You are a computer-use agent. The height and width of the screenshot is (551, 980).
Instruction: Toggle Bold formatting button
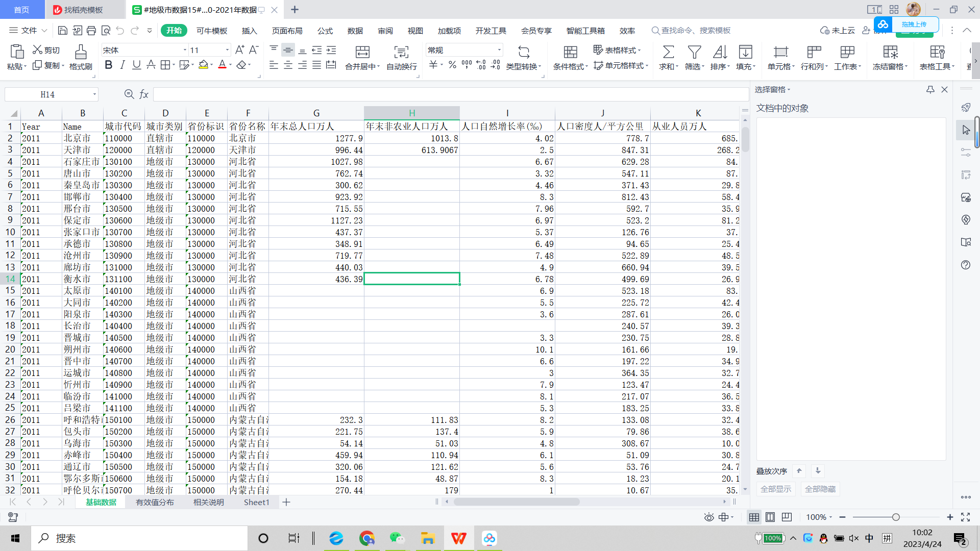[108, 65]
